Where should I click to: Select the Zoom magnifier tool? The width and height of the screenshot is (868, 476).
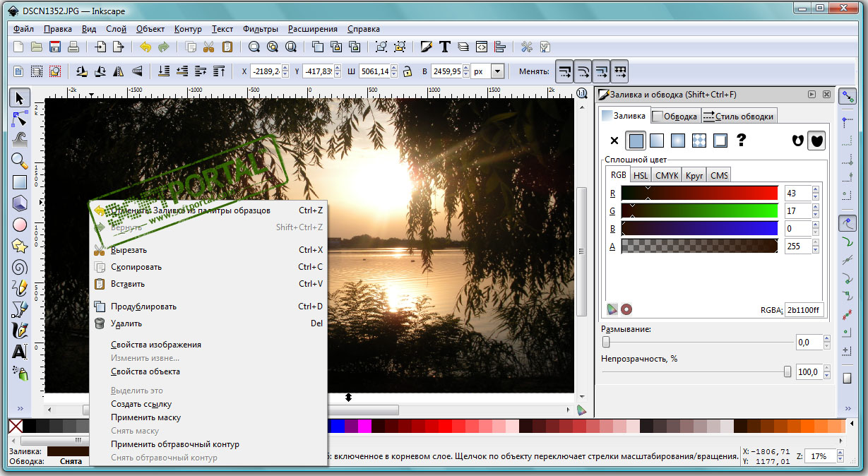point(20,160)
